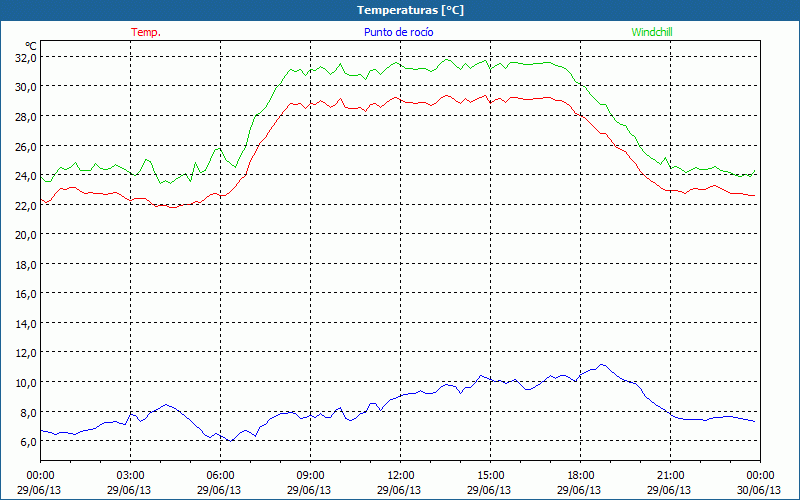800x500 pixels.
Task: Select the red Temp. legend label
Action: (146, 32)
